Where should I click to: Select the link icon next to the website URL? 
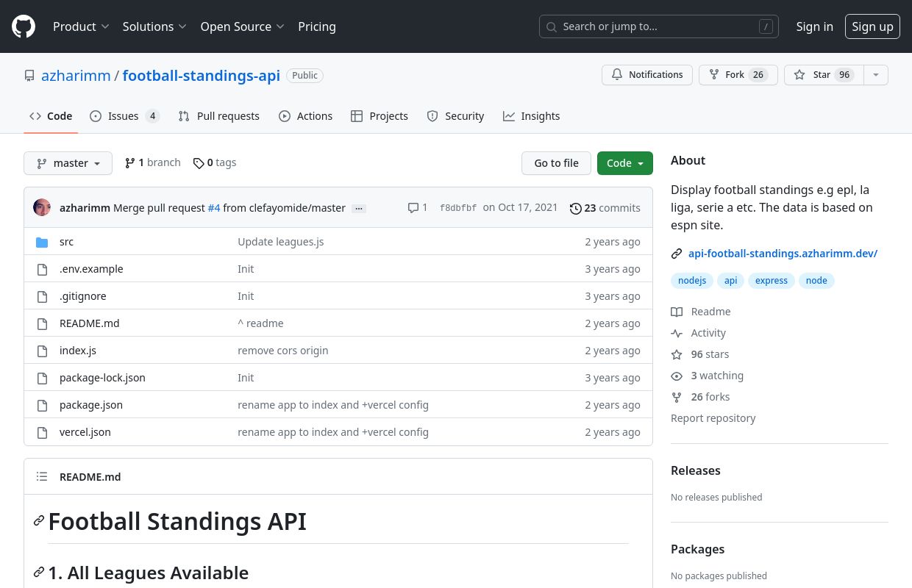(x=677, y=254)
